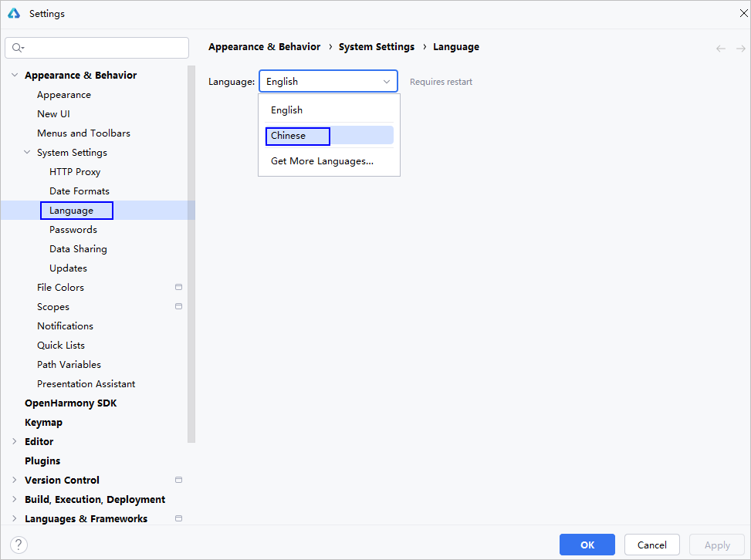Open the Language combo box

(x=328, y=81)
